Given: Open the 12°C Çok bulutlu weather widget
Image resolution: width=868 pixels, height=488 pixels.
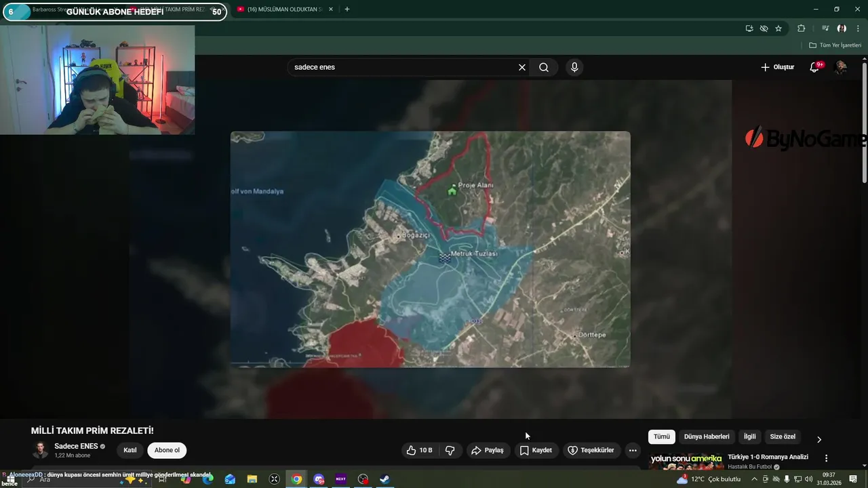Looking at the screenshot, I should 708,479.
